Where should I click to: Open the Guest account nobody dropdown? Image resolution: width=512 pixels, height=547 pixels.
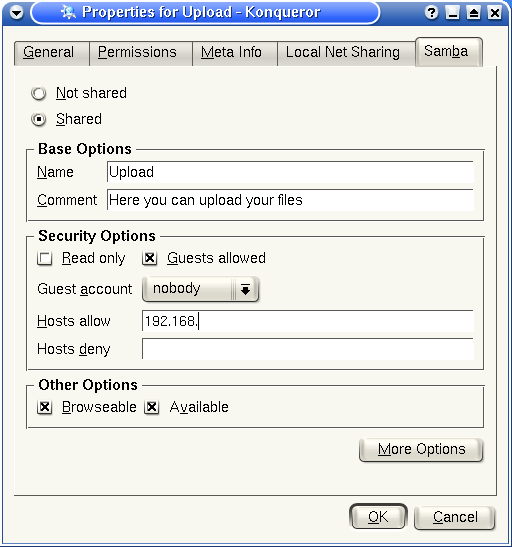point(201,289)
